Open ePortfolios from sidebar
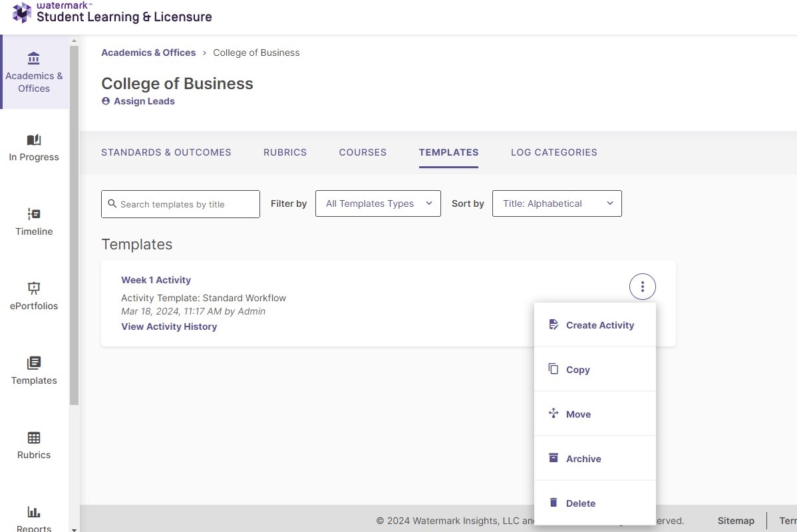The image size is (797, 532). tap(34, 296)
